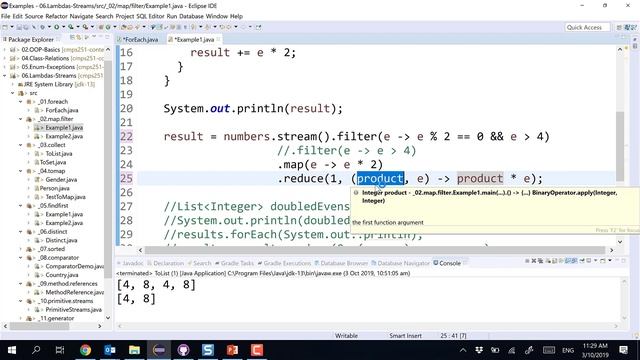This screenshot has width=640, height=360.
Task: Click Remove All Terminated Launches icon
Action: click(540, 260)
